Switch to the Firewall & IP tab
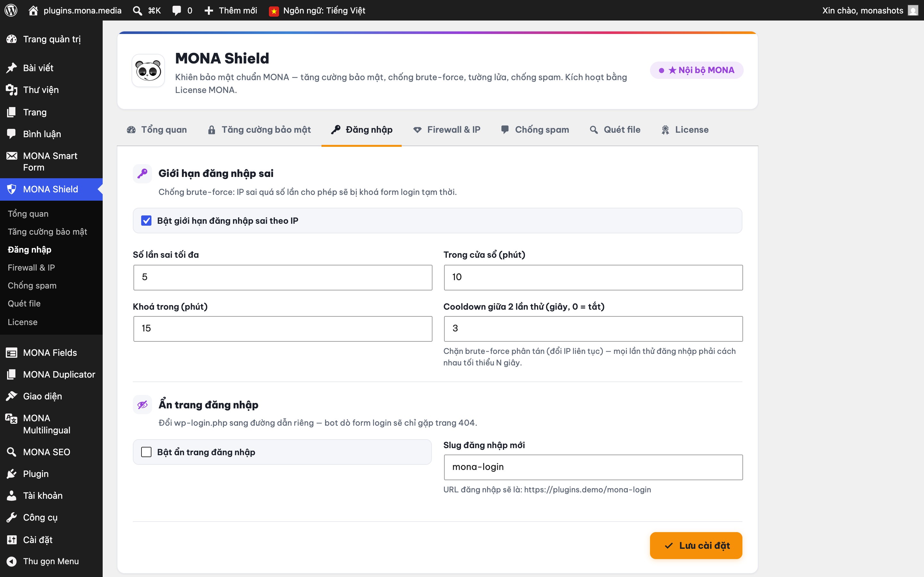The width and height of the screenshot is (924, 577). [447, 130]
